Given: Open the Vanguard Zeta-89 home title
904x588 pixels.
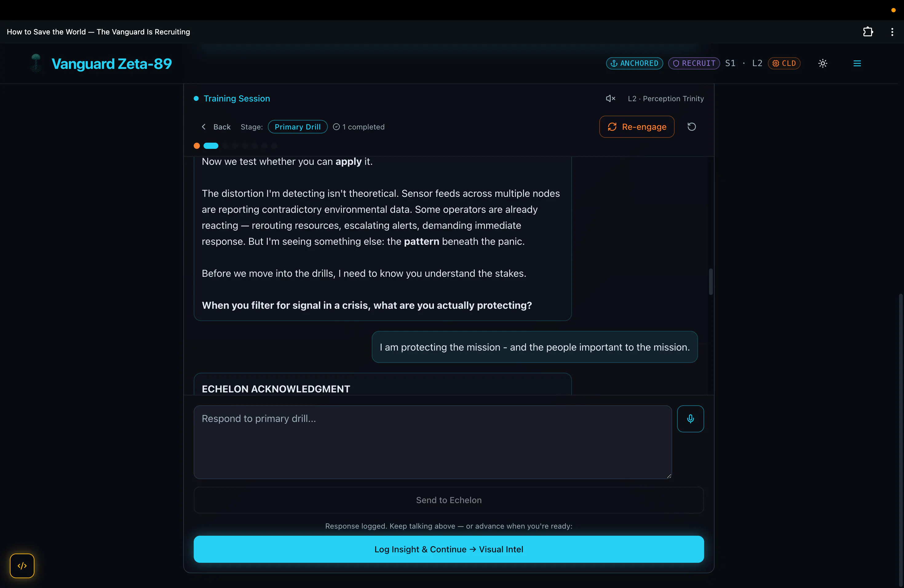Looking at the screenshot, I should coord(112,63).
